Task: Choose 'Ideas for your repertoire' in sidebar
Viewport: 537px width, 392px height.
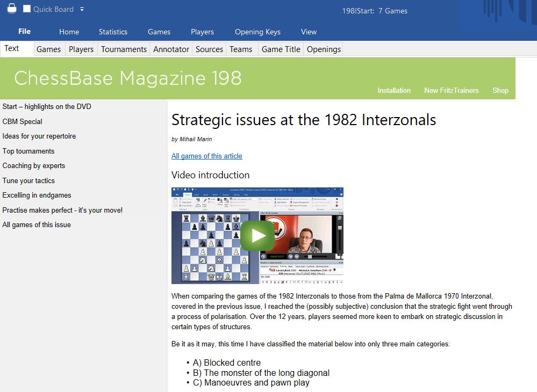Action: (39, 136)
